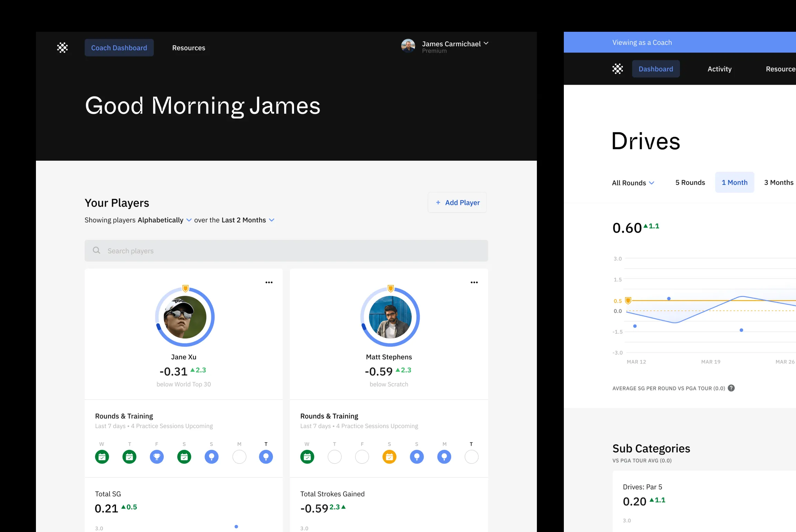Screen dimensions: 796x532
Task: Open James Carmichael's profile avatar
Action: point(408,46)
